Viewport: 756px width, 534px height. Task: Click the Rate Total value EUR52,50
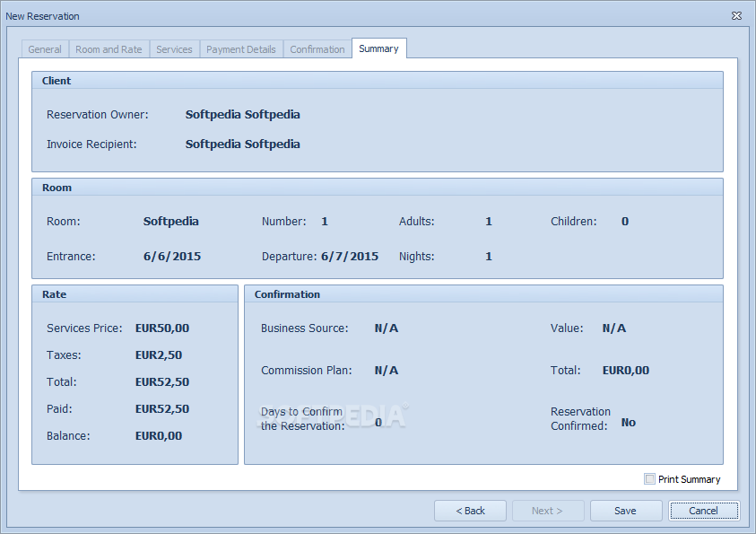(162, 382)
